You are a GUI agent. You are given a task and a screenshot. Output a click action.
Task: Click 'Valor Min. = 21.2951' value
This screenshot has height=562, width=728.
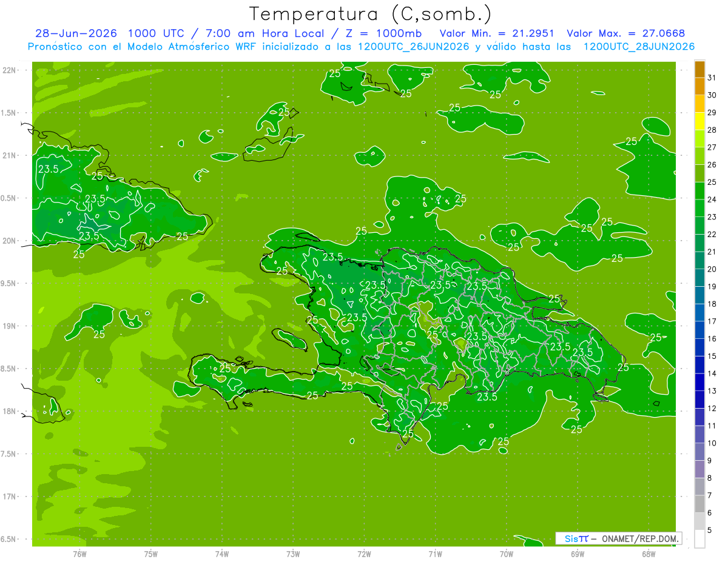497,33
